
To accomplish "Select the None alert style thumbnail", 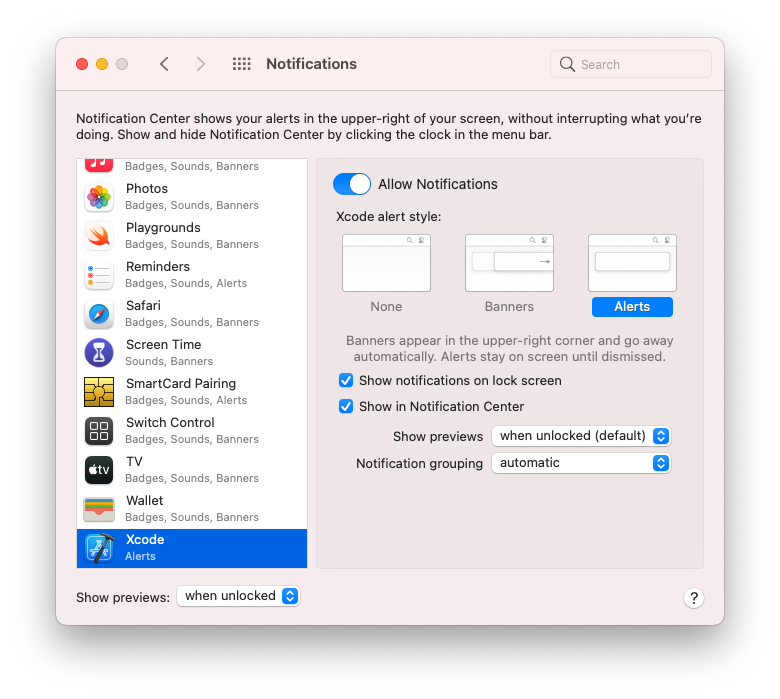I will (x=386, y=263).
